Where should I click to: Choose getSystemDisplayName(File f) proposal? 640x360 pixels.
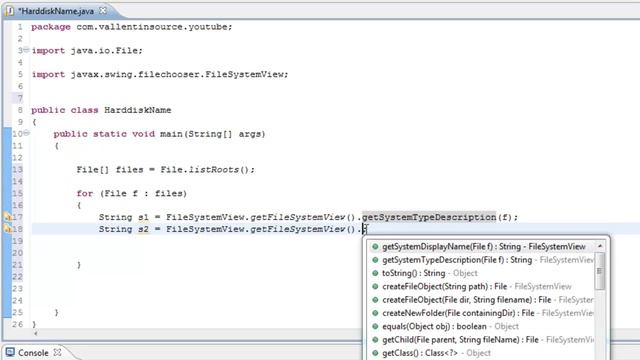(x=481, y=247)
